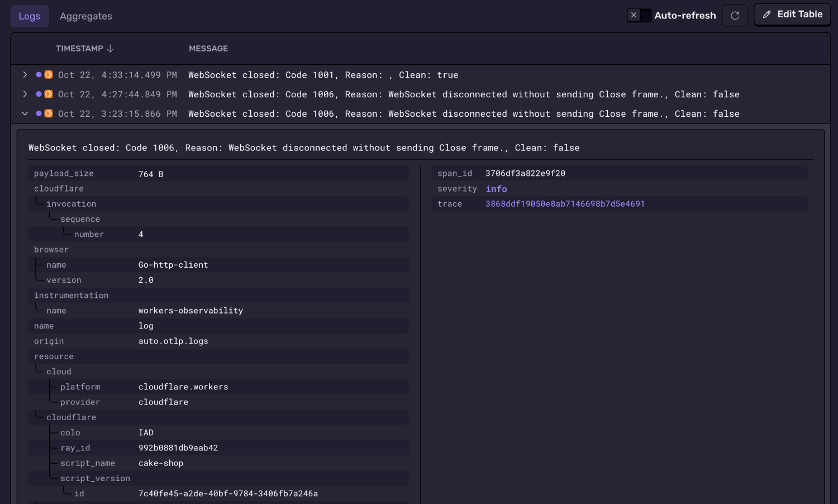Switch to the Aggregates tab
This screenshot has height=504, width=838.
pyautogui.click(x=85, y=16)
